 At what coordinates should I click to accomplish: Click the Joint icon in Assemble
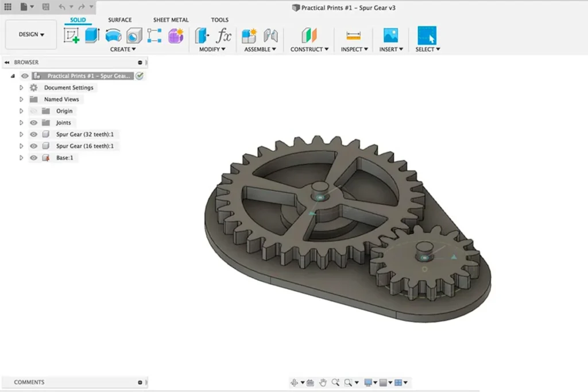click(x=270, y=36)
